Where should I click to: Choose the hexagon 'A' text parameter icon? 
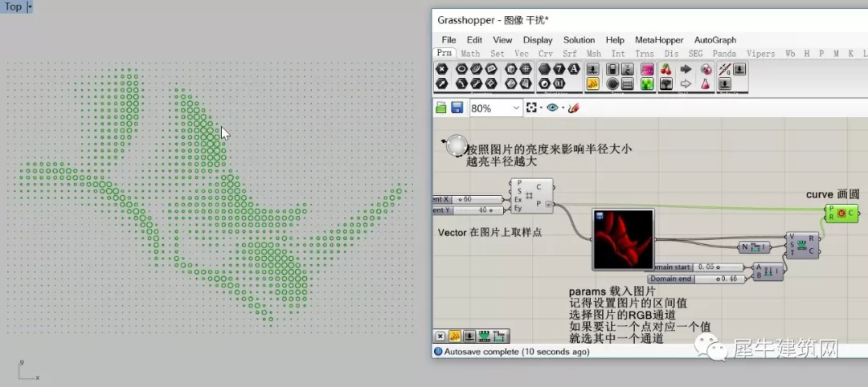574,69
